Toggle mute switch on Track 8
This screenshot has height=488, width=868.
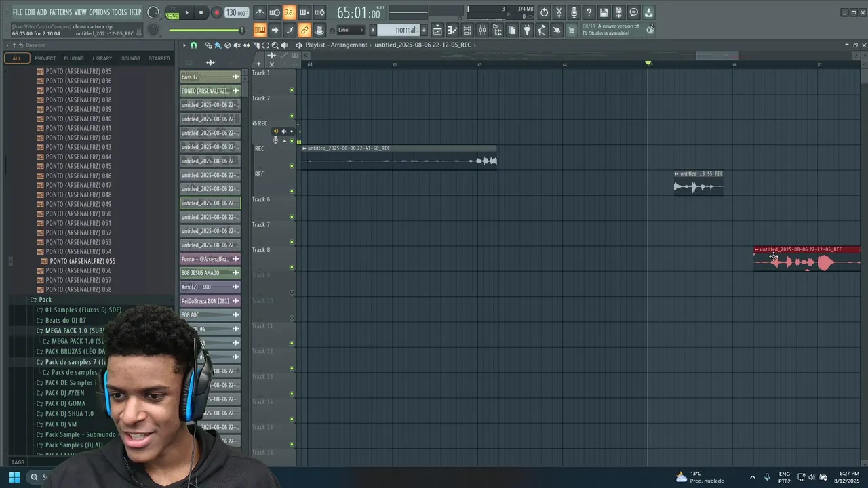[292, 267]
